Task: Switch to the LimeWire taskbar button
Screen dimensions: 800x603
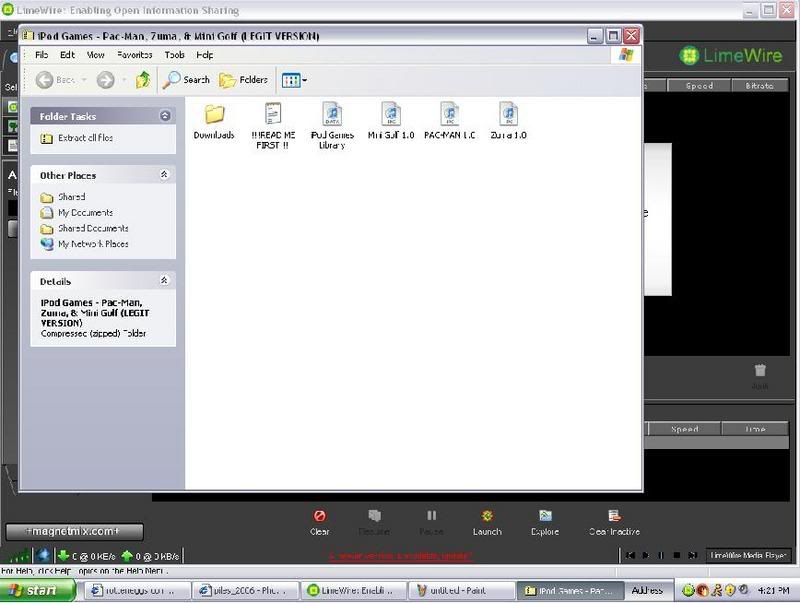Action: pyautogui.click(x=356, y=591)
